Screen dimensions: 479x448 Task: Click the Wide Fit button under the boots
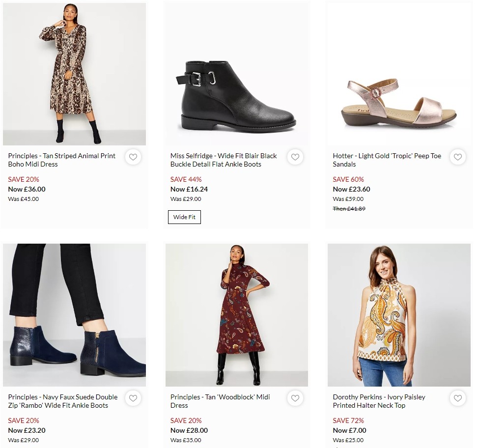click(184, 217)
